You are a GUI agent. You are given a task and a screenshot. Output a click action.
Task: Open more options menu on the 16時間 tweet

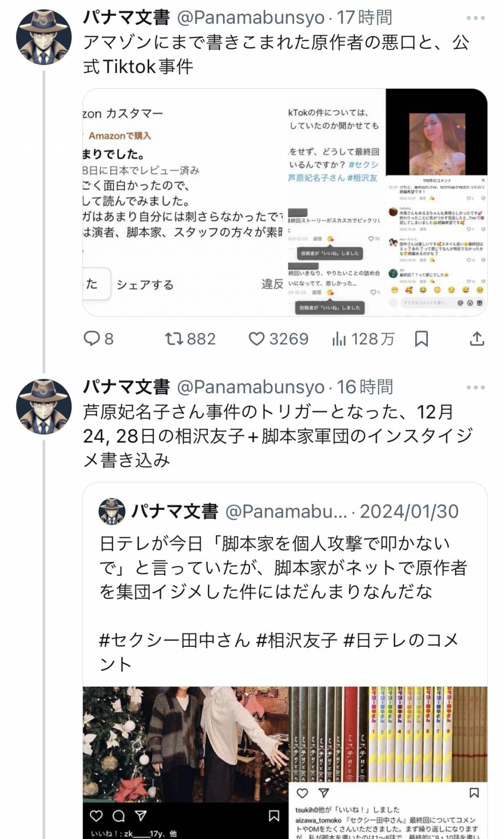476,387
